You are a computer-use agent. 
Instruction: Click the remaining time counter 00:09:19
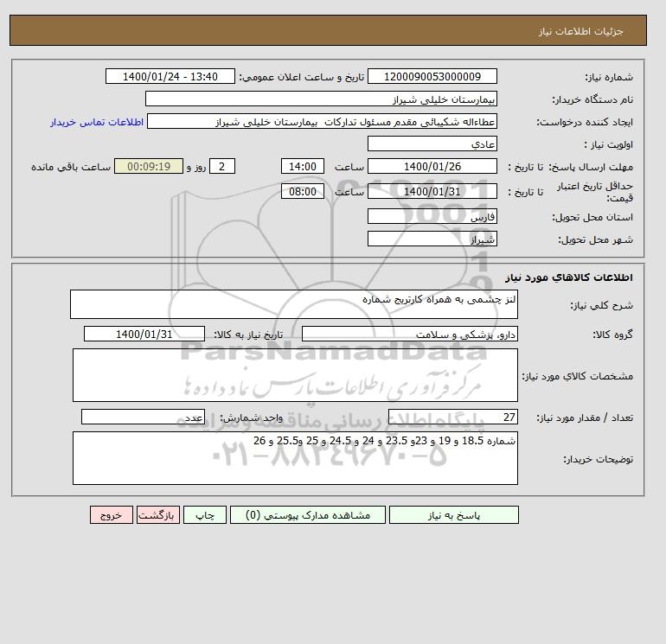coord(149,167)
